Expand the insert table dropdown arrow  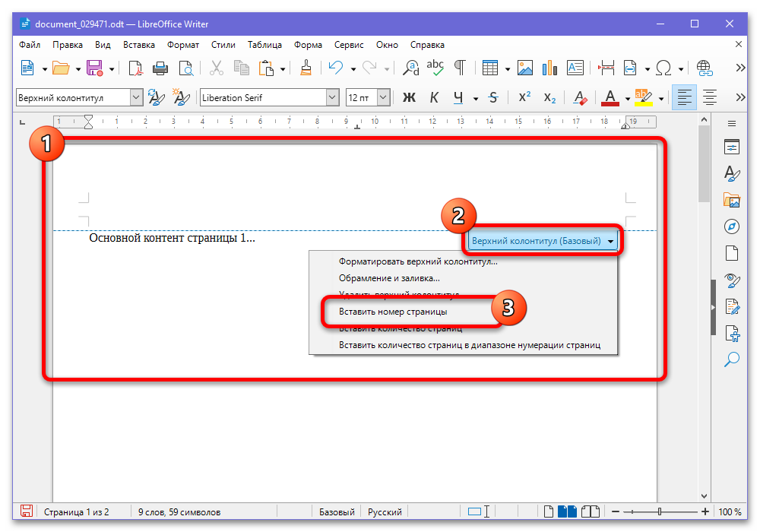pos(507,69)
